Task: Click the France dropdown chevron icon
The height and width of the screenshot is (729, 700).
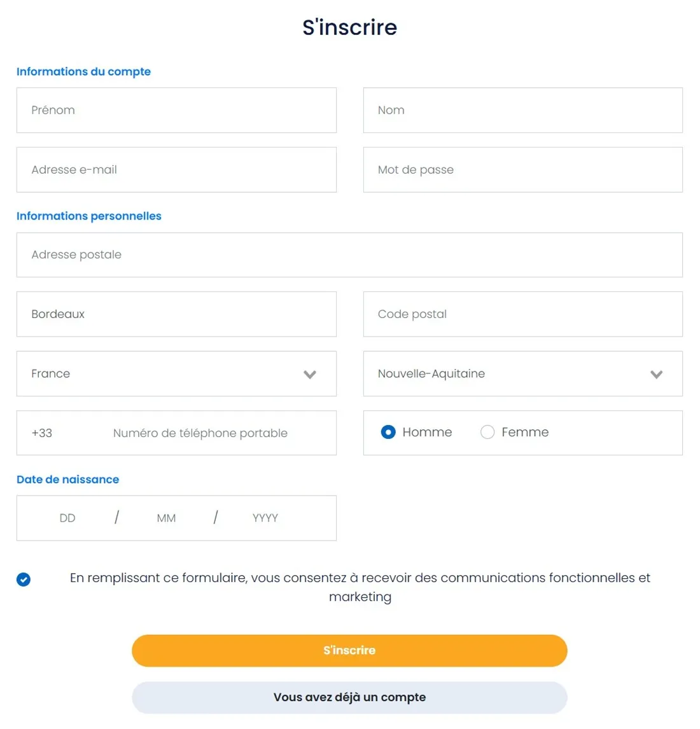Action: [x=310, y=375]
